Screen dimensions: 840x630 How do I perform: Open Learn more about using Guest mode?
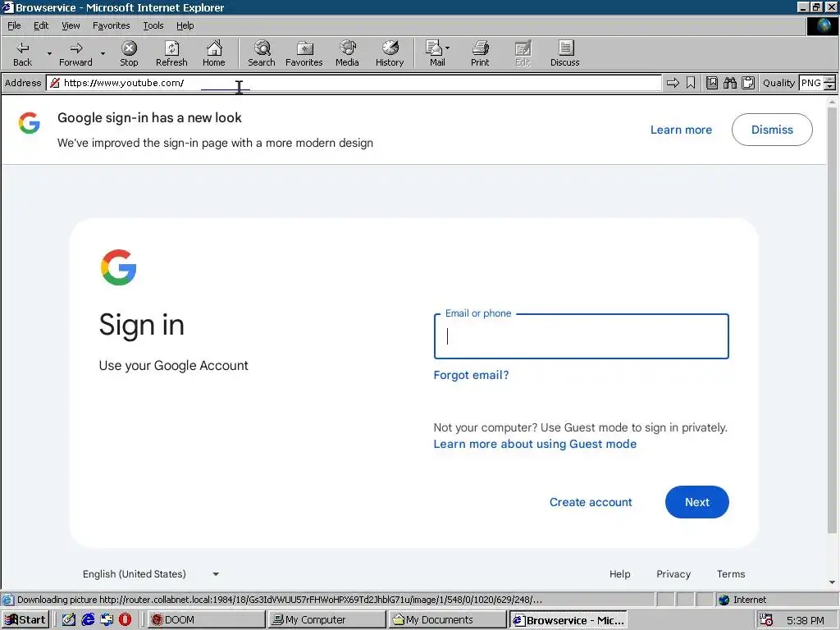click(535, 444)
